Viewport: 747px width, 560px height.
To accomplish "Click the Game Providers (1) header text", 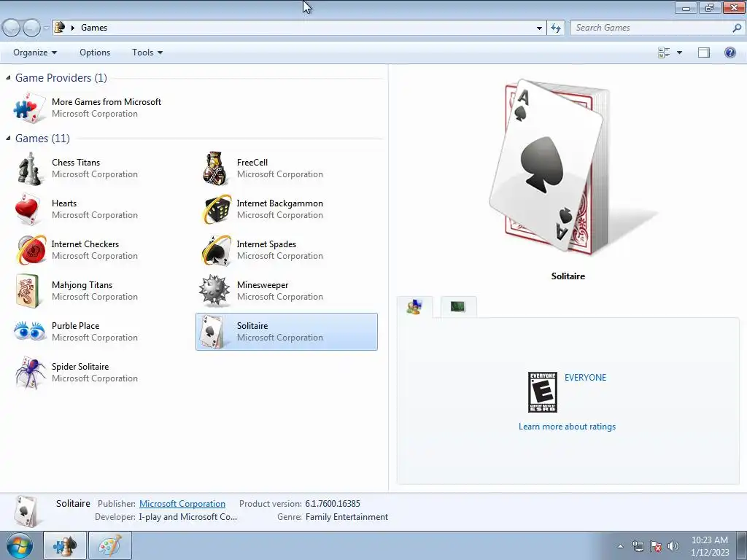I will pos(61,77).
